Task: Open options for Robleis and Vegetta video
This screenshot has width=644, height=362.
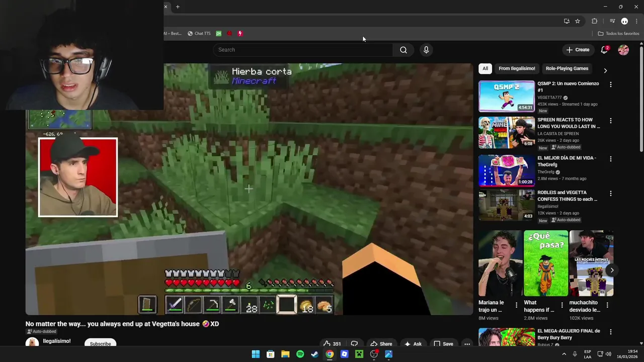Action: tap(611, 194)
